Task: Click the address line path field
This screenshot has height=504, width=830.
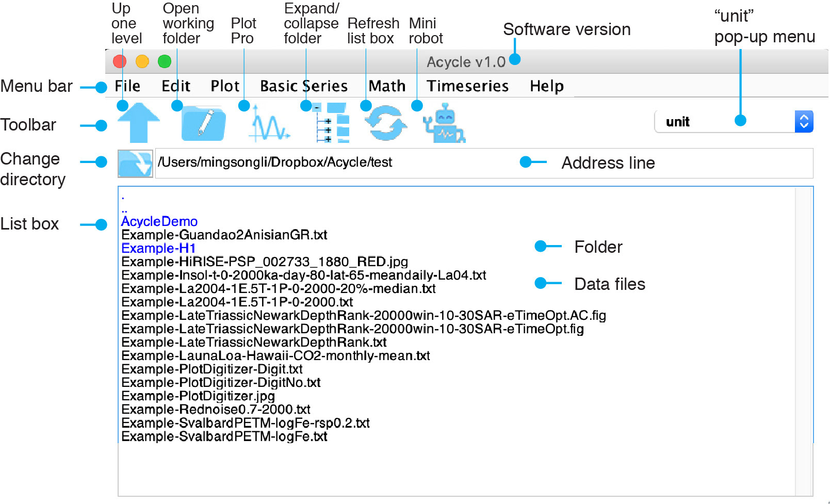Action: (x=484, y=163)
